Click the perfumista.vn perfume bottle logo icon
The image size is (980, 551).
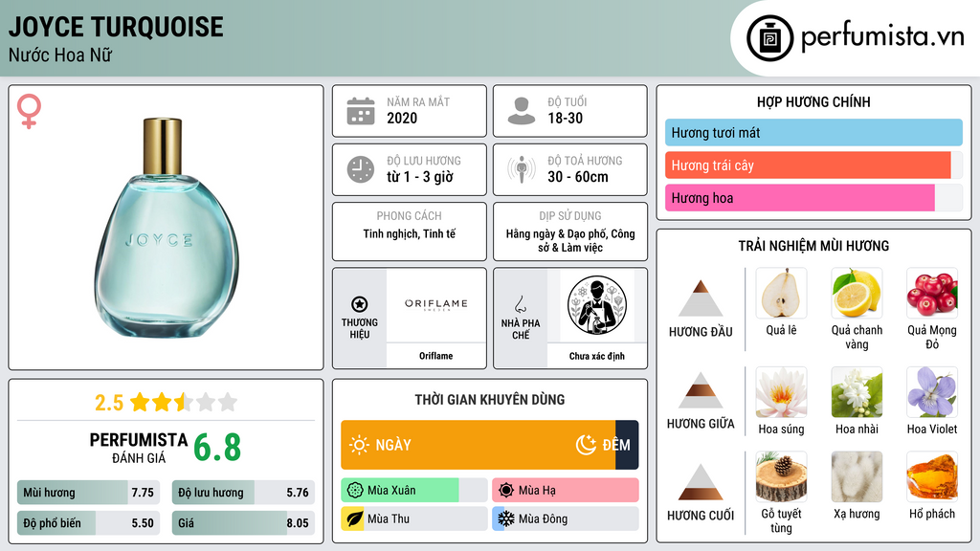coord(769,38)
